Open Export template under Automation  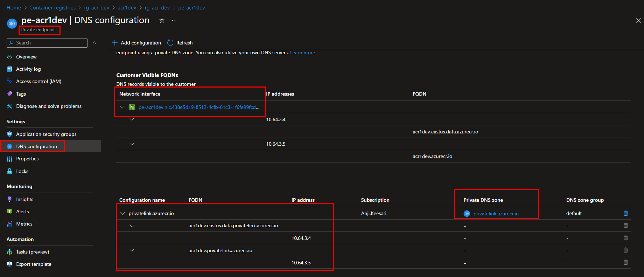click(34, 264)
